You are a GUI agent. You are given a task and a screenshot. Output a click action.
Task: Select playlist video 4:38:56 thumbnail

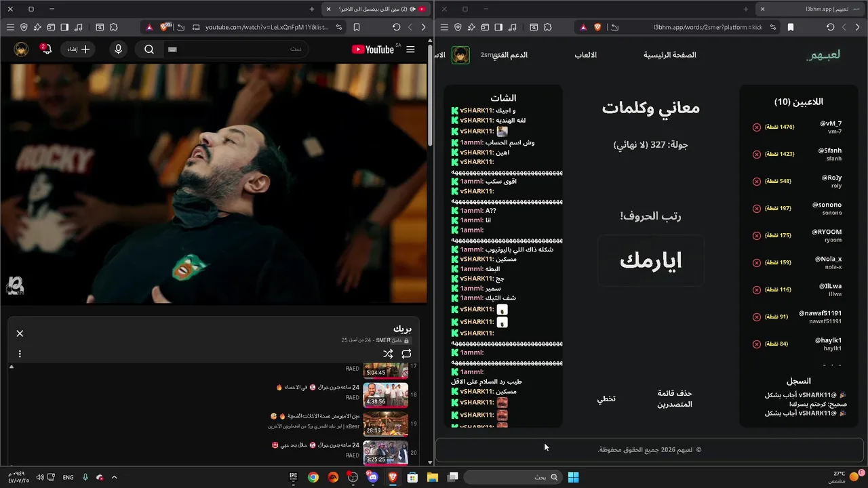[385, 394]
